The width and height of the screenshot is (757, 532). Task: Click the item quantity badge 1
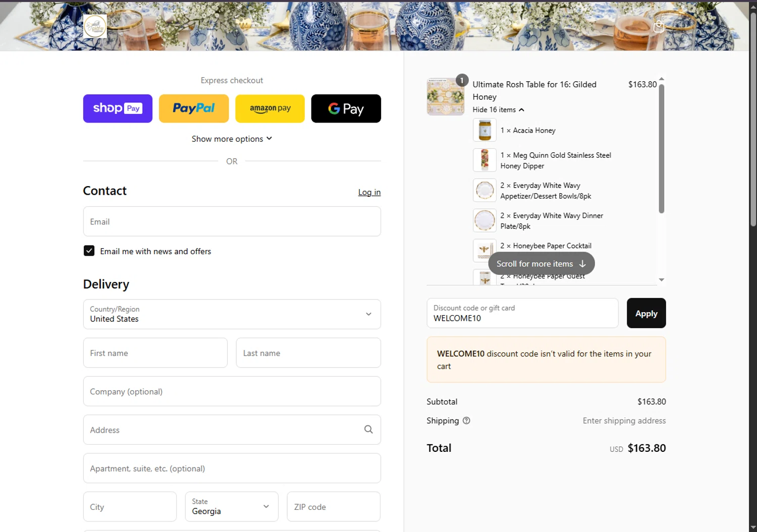click(462, 80)
